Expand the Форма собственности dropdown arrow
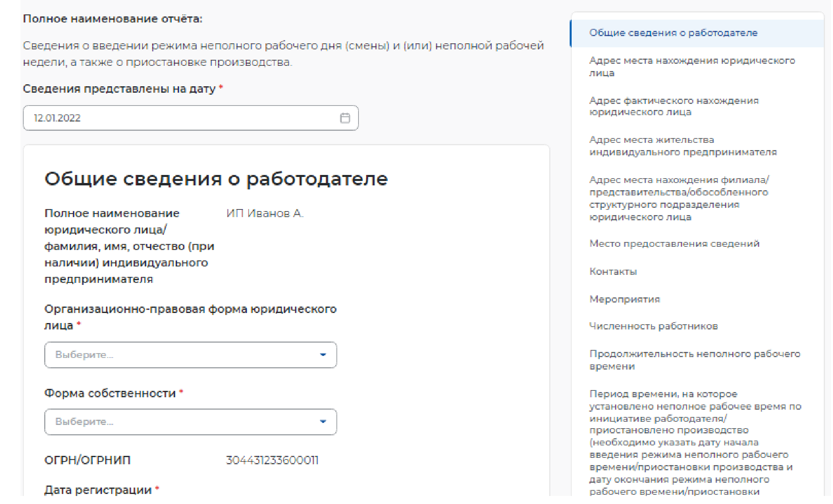The image size is (833, 504). [323, 422]
